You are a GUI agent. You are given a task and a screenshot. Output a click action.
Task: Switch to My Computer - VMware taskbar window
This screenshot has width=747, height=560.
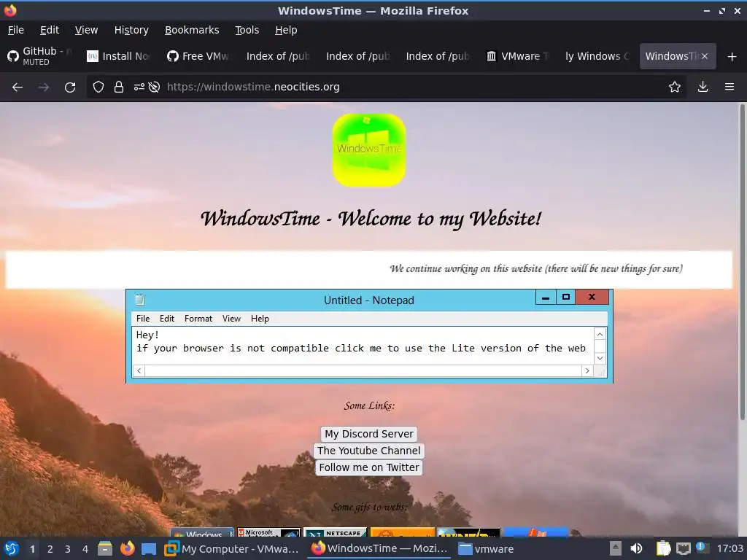232,549
